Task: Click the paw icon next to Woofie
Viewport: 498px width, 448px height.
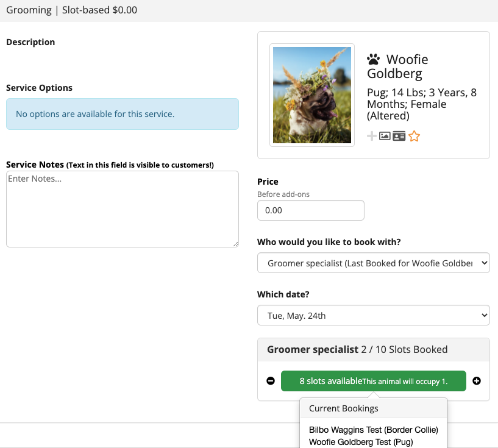Action: [x=374, y=59]
